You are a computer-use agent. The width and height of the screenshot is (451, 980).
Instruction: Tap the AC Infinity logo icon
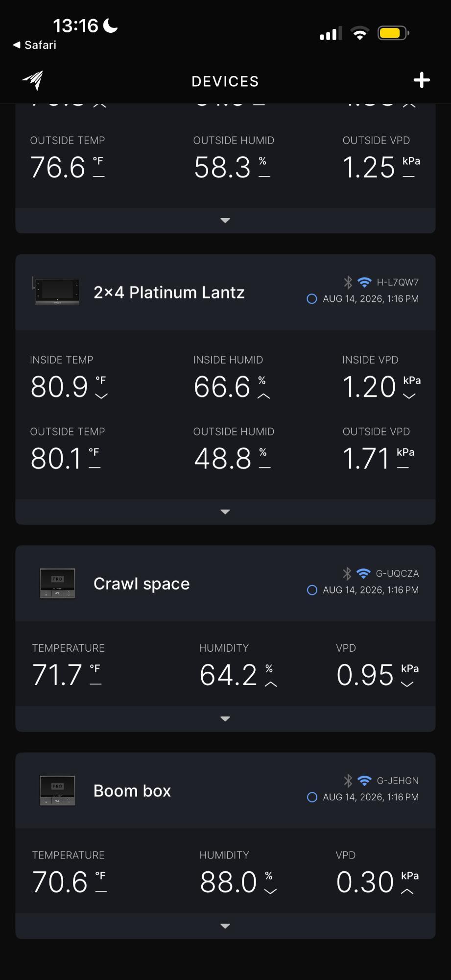pyautogui.click(x=32, y=80)
